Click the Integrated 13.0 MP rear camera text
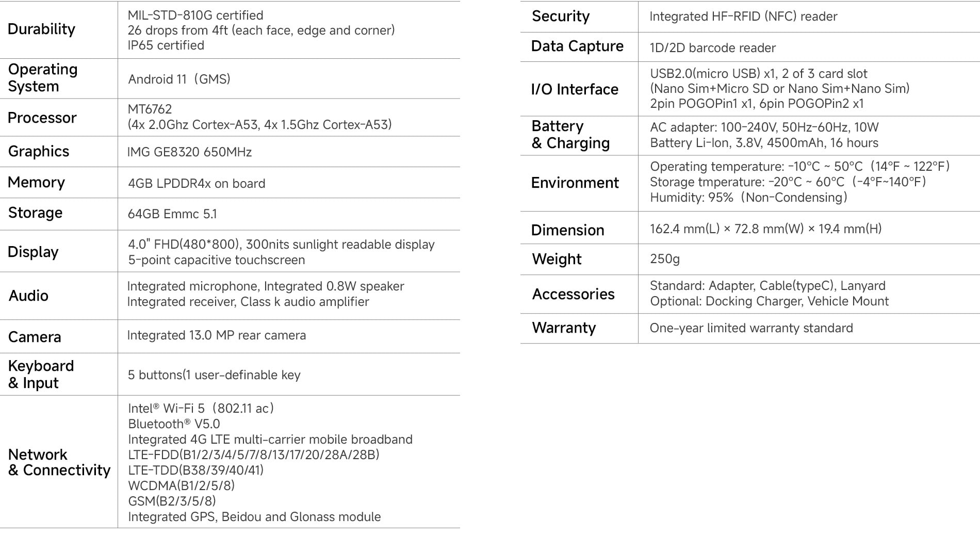The width and height of the screenshot is (980, 552). 217,335
